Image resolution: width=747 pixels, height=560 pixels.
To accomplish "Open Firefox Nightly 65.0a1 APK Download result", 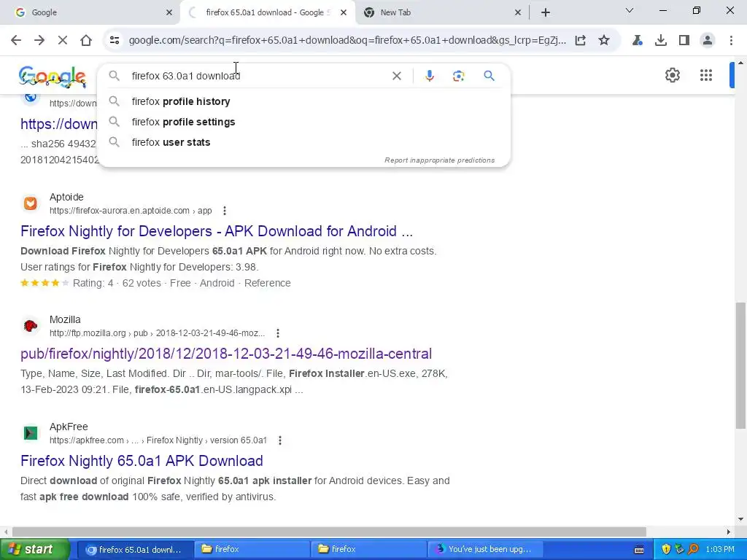I will [142, 461].
